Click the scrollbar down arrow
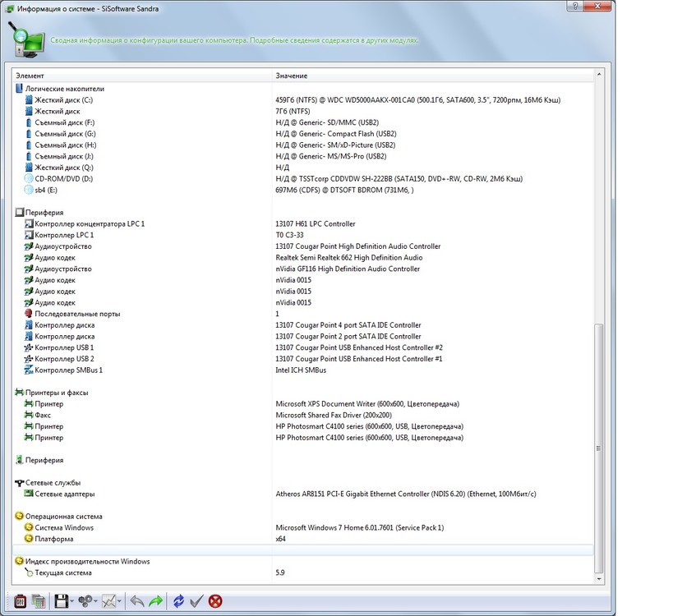 [599, 579]
